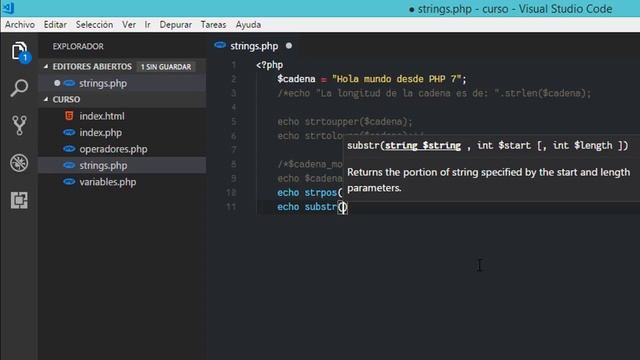Viewport: 640px width, 360px height.
Task: Open the Search view icon
Action: (19, 88)
